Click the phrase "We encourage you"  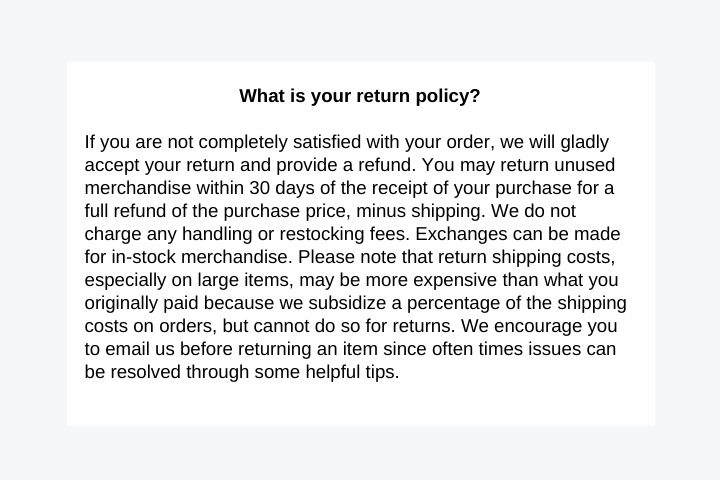(x=539, y=327)
